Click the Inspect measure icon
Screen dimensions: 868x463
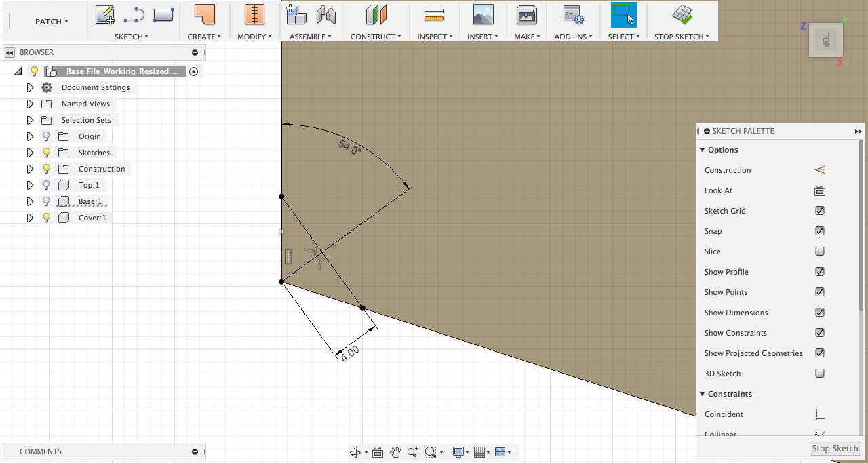tap(433, 14)
